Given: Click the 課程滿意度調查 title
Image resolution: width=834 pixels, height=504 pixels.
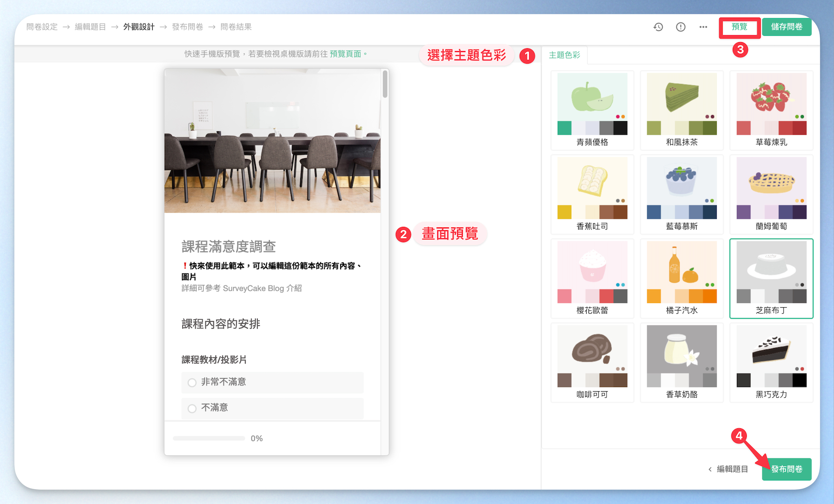Looking at the screenshot, I should pyautogui.click(x=229, y=246).
